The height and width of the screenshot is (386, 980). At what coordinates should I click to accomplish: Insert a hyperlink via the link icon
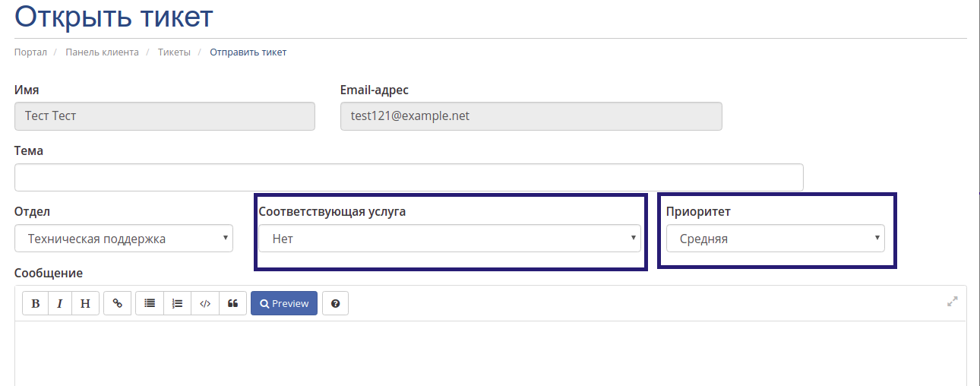117,303
